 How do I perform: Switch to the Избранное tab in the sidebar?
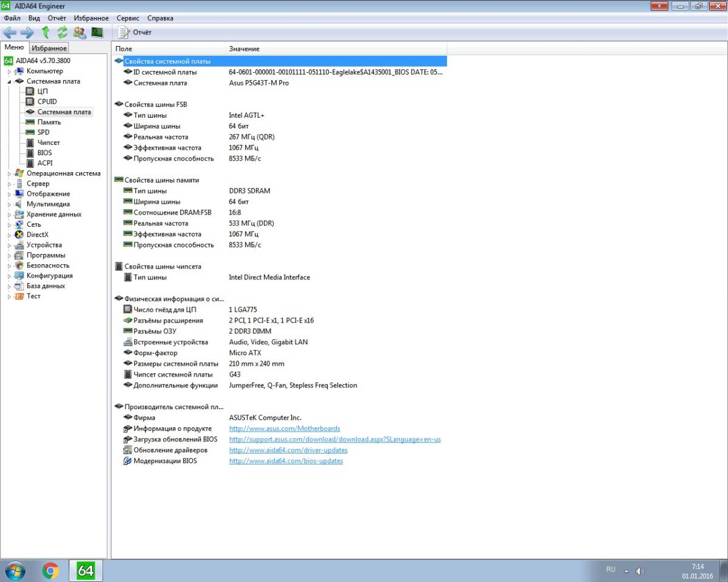pyautogui.click(x=49, y=48)
